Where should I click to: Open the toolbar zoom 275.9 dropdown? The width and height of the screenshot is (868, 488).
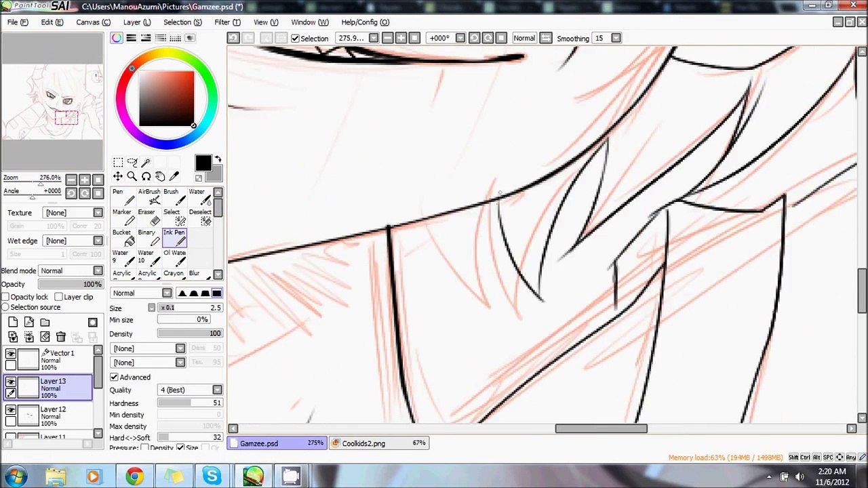point(374,38)
